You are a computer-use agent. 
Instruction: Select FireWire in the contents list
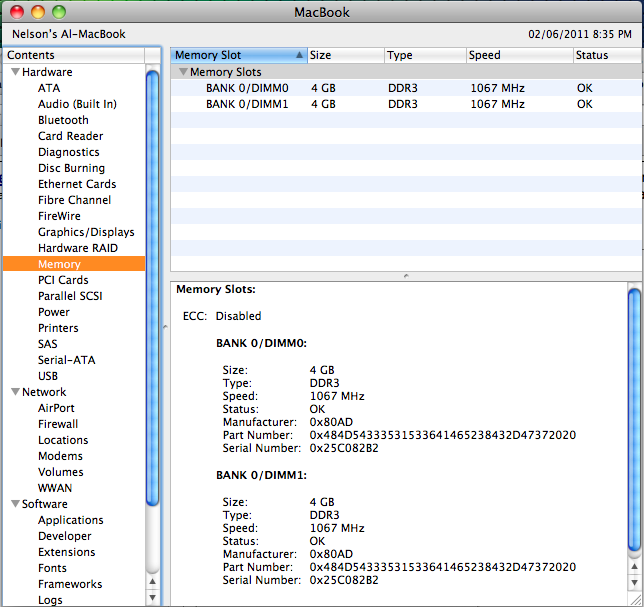pyautogui.click(x=59, y=216)
